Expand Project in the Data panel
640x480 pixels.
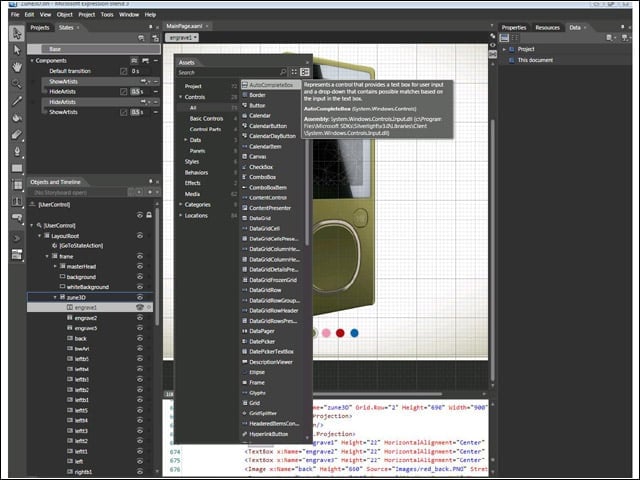504,49
